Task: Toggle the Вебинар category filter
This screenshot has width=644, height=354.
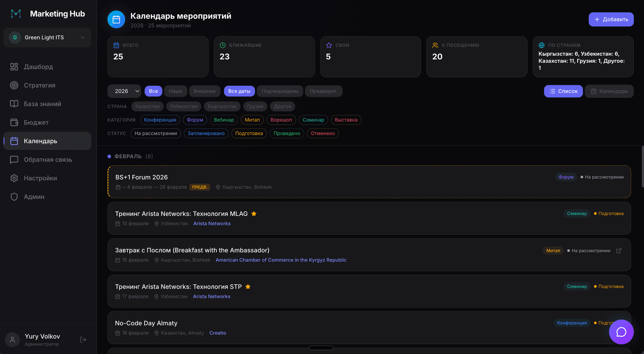Action: 224,120
